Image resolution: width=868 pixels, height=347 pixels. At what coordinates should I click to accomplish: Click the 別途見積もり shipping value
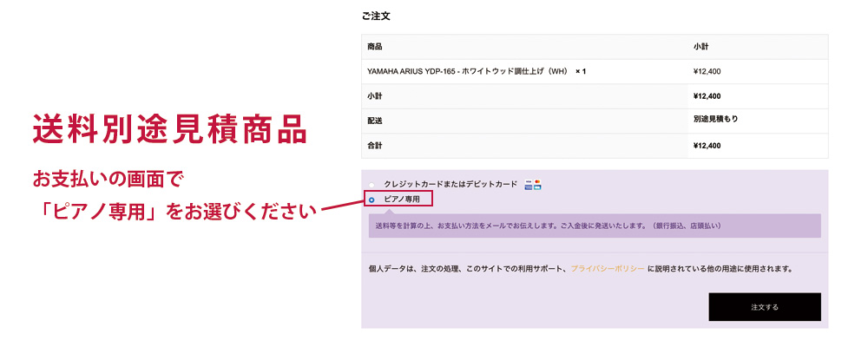click(715, 120)
